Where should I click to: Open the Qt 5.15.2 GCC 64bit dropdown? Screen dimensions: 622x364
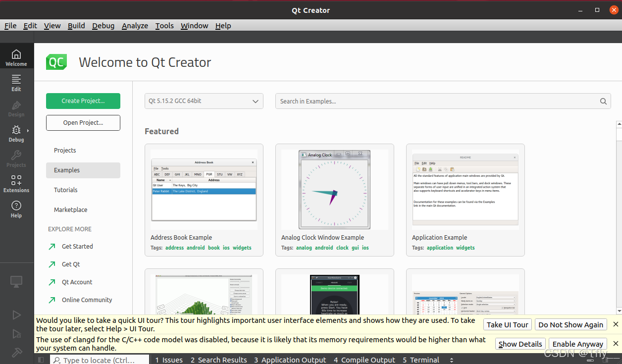point(204,101)
